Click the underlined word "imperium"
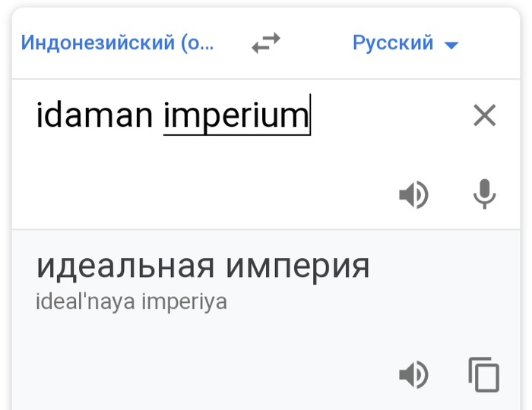The width and height of the screenshot is (532, 410). [x=236, y=115]
